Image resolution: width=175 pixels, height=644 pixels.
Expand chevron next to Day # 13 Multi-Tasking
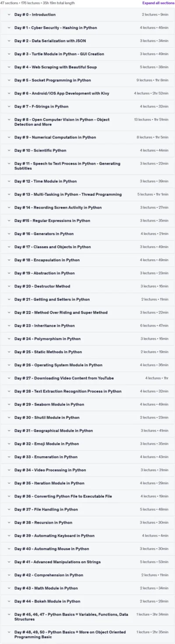(9, 194)
